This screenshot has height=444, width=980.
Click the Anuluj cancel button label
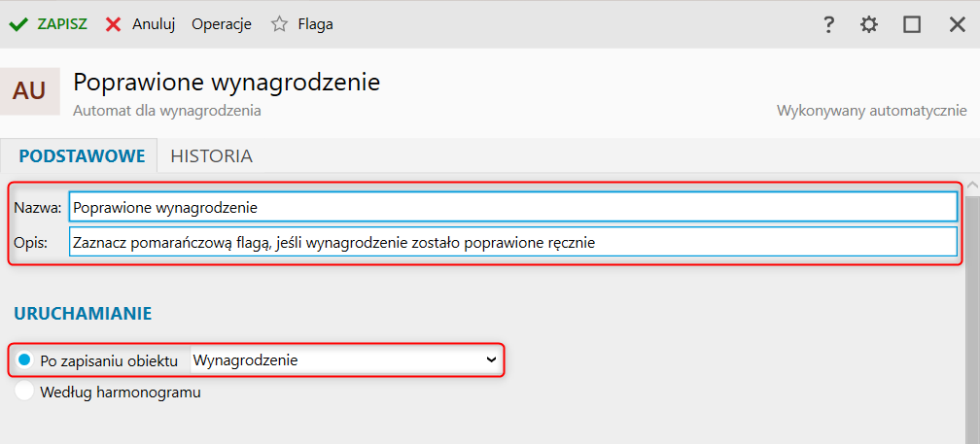tap(154, 24)
